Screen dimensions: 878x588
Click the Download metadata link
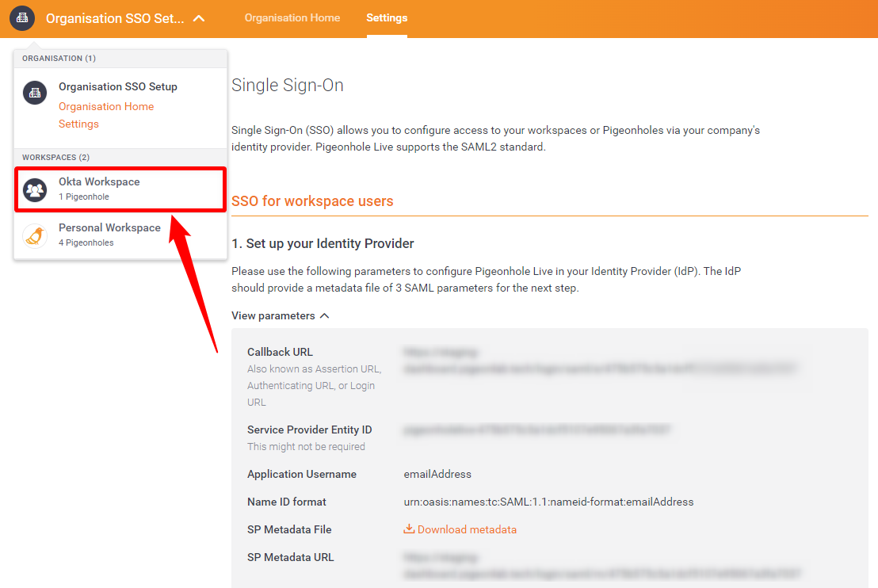(467, 529)
